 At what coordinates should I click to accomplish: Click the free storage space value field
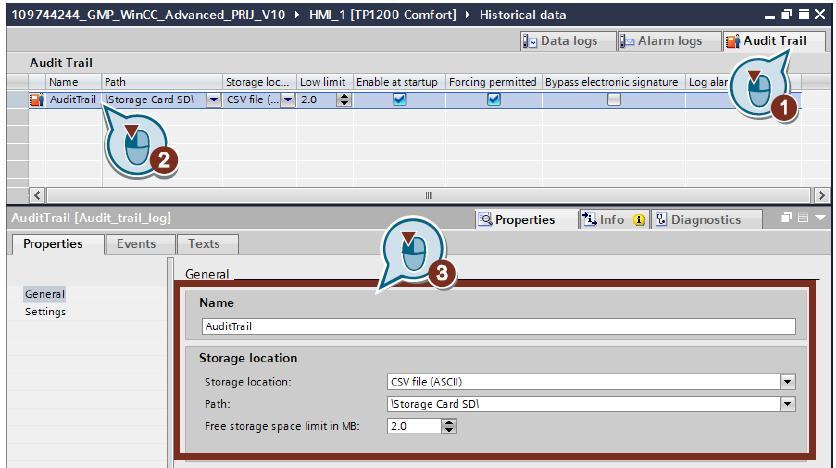click(415, 426)
